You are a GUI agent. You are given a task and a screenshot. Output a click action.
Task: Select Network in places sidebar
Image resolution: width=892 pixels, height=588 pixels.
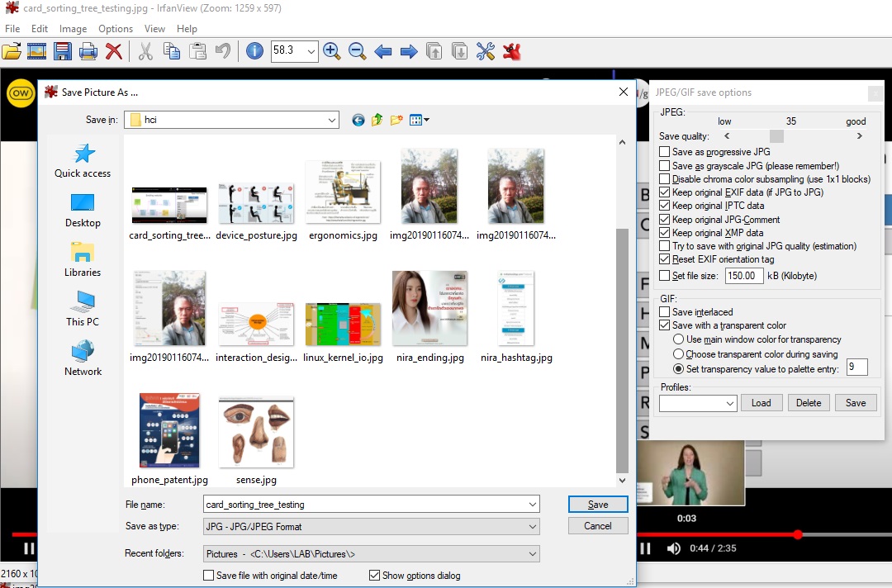point(83,358)
